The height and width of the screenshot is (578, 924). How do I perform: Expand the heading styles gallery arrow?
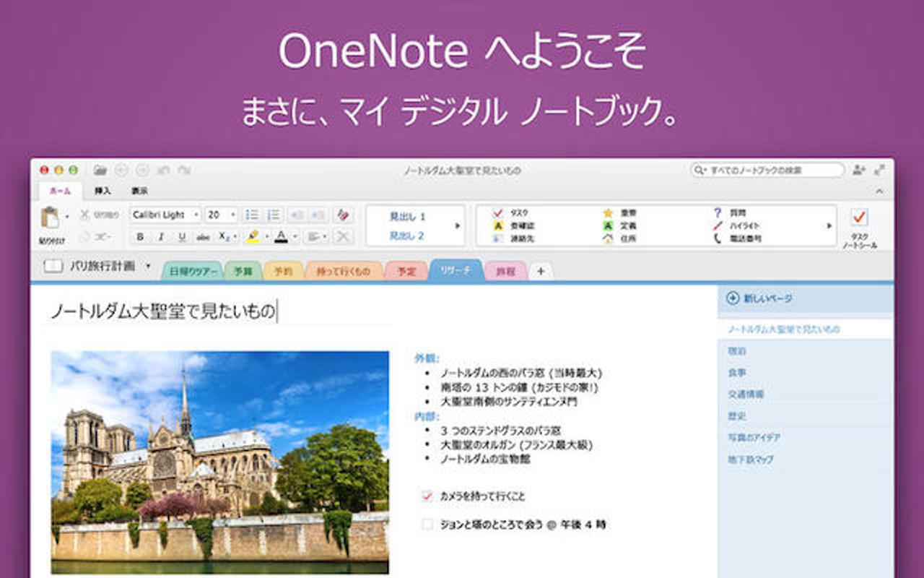coord(456,225)
